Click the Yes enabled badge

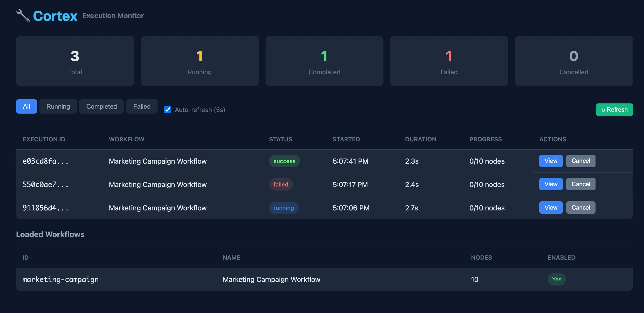(557, 279)
